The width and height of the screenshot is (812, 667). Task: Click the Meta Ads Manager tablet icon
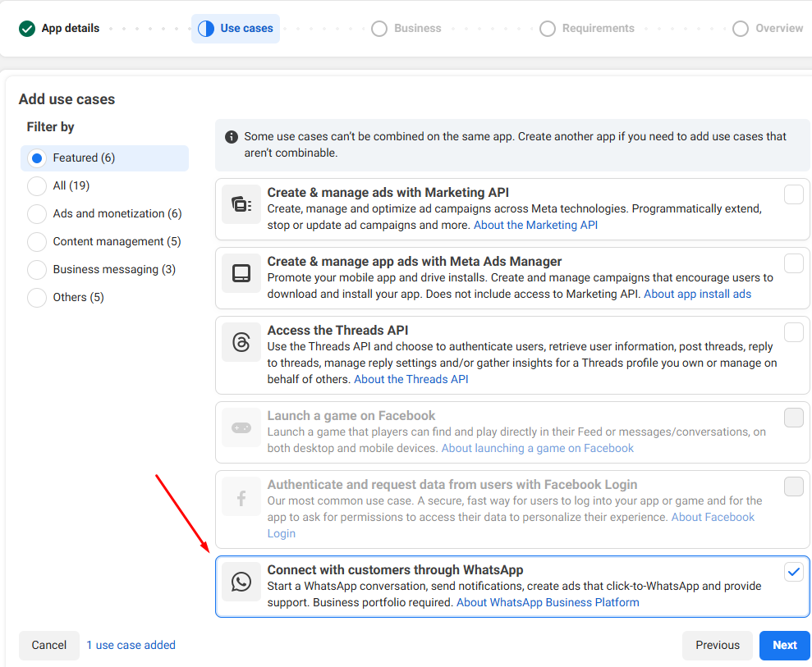coord(241,273)
